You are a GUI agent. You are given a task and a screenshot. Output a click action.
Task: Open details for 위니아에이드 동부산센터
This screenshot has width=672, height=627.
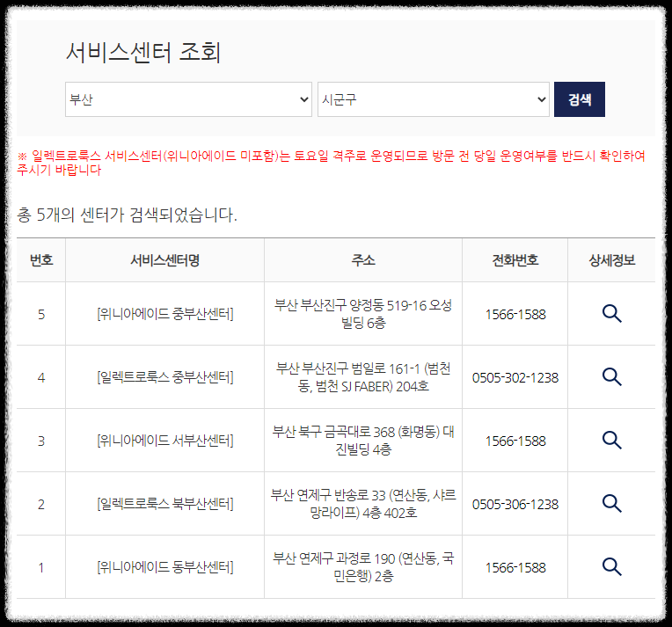point(611,567)
